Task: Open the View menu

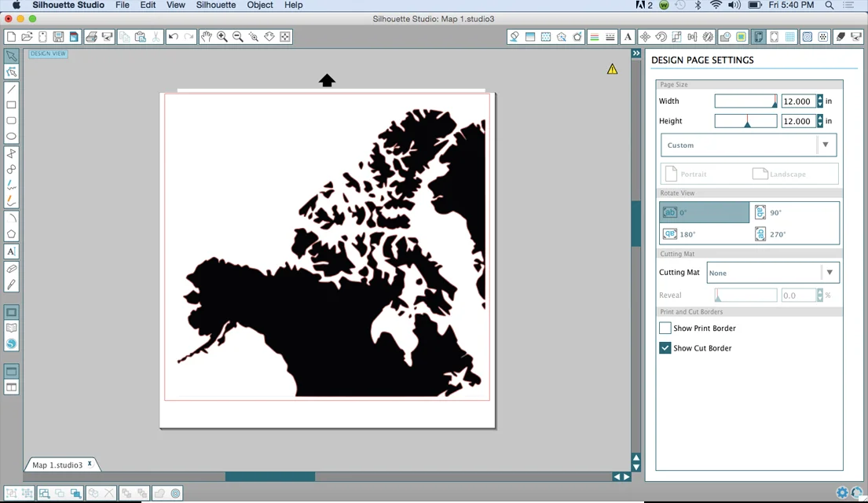Action: click(x=175, y=5)
